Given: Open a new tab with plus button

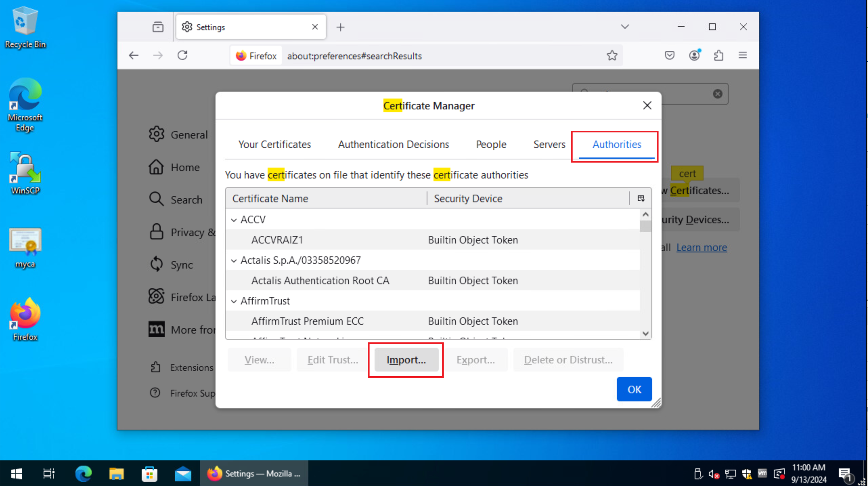Looking at the screenshot, I should [340, 27].
